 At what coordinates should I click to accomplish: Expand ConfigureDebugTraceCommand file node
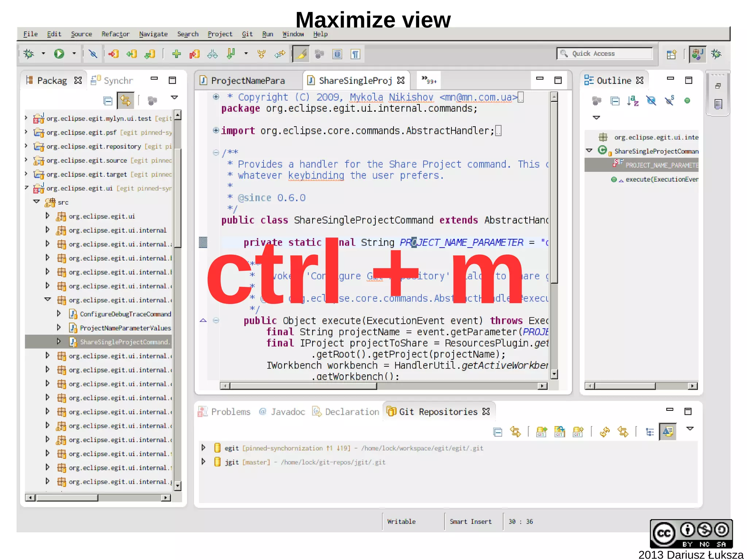click(58, 313)
